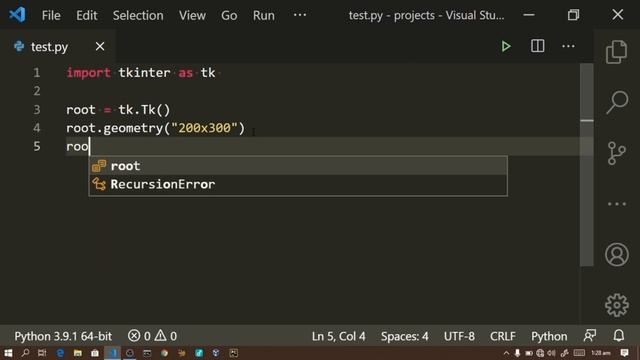Open the feedback icon in status bar
This screenshot has width=640, height=360.
tap(590, 336)
